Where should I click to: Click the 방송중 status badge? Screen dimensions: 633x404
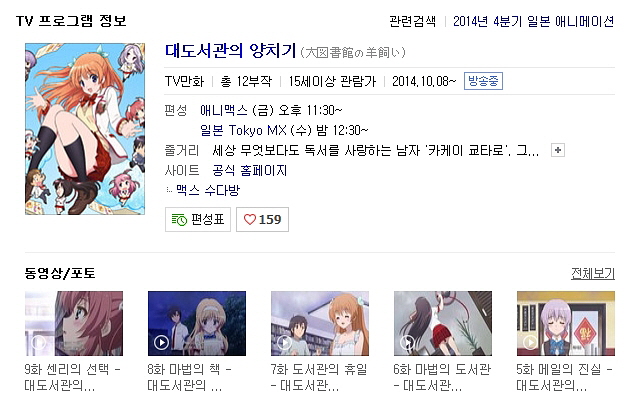pyautogui.click(x=483, y=81)
